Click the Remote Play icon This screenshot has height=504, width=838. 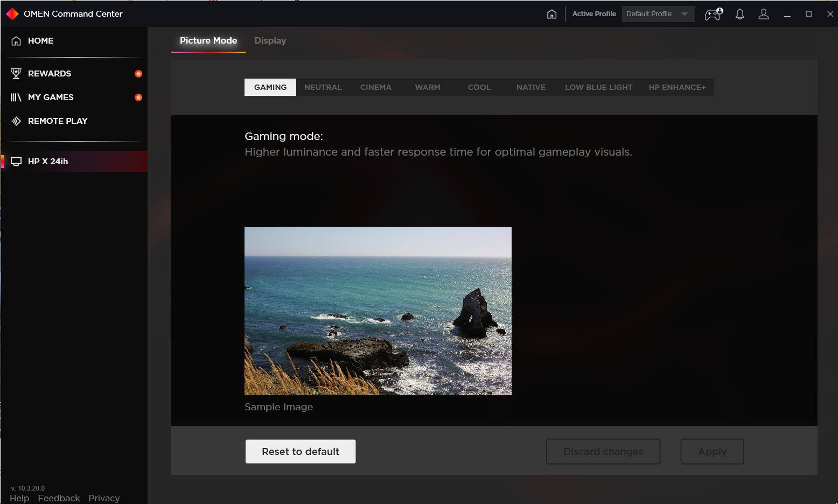tap(16, 121)
